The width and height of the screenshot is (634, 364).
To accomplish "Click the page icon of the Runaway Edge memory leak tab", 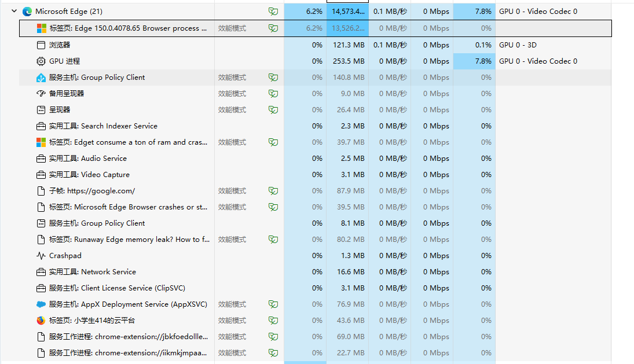I will click(41, 240).
